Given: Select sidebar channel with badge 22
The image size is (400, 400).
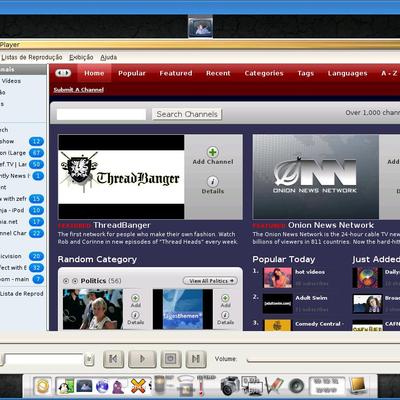Looking at the screenshot, I should pyautogui.click(x=22, y=233).
